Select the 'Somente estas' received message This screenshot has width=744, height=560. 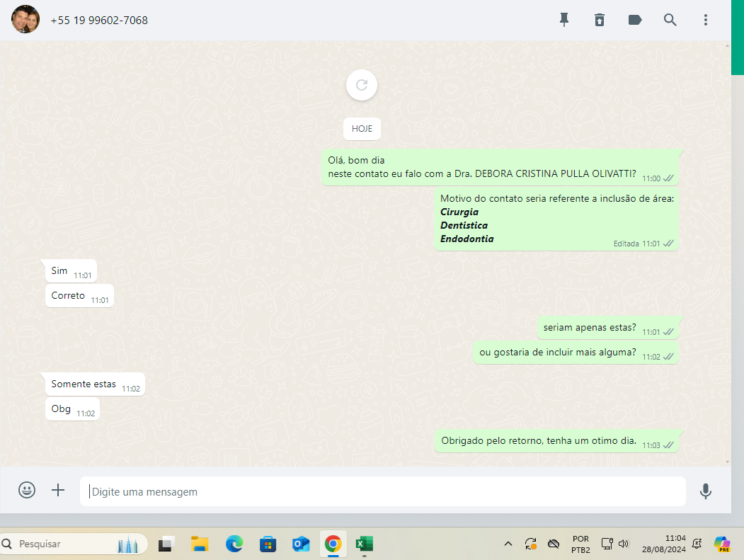[x=84, y=384]
